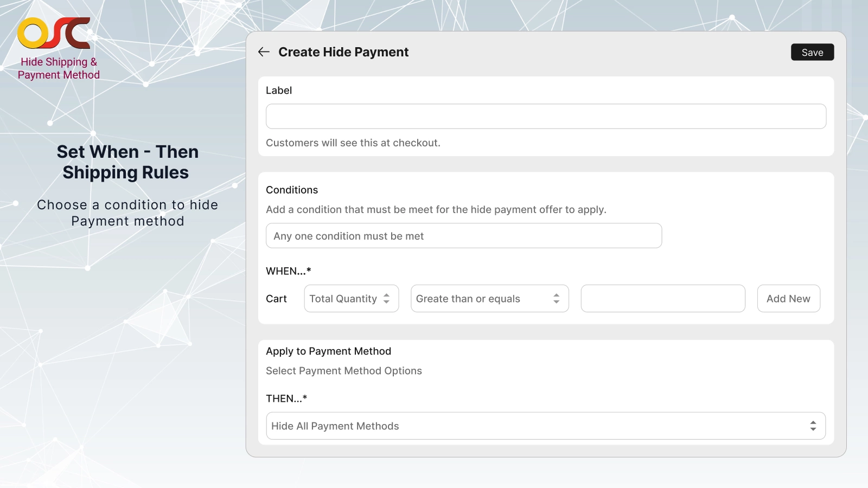Click the 'Apply to Payment Method' heading
Viewport: 868px width, 488px height.
click(328, 351)
